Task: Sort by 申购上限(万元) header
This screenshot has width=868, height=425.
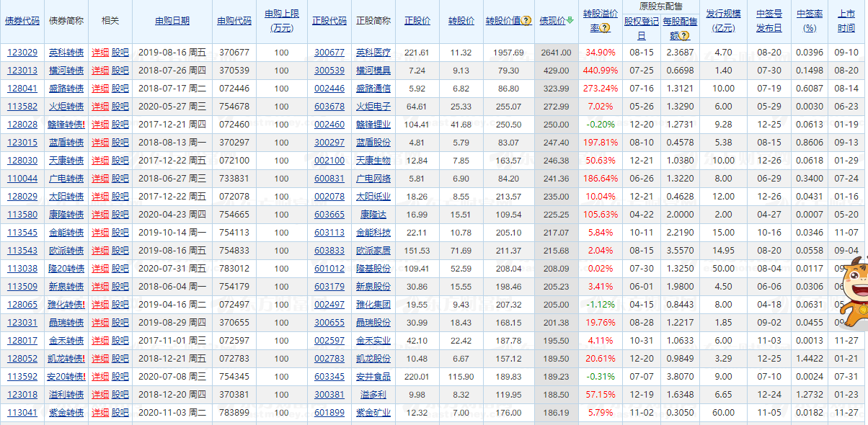Action: [x=281, y=21]
